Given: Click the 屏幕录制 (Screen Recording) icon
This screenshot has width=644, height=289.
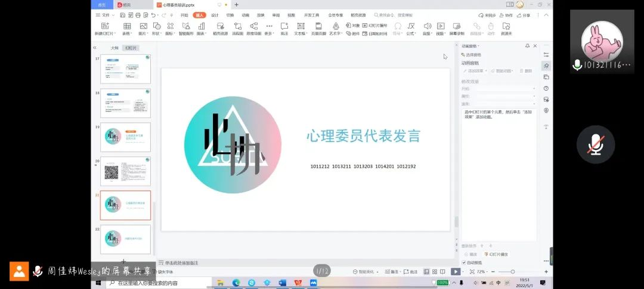Looking at the screenshot, I should pos(457,26).
